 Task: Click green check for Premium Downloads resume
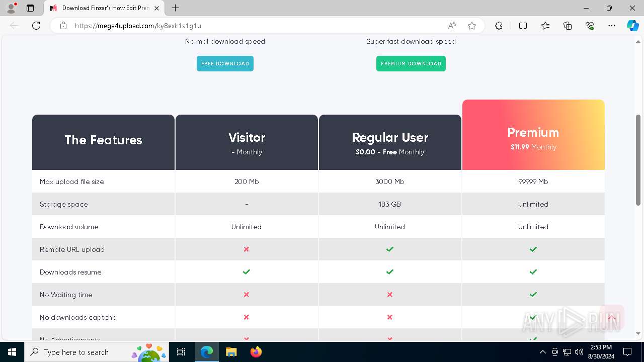click(x=533, y=272)
